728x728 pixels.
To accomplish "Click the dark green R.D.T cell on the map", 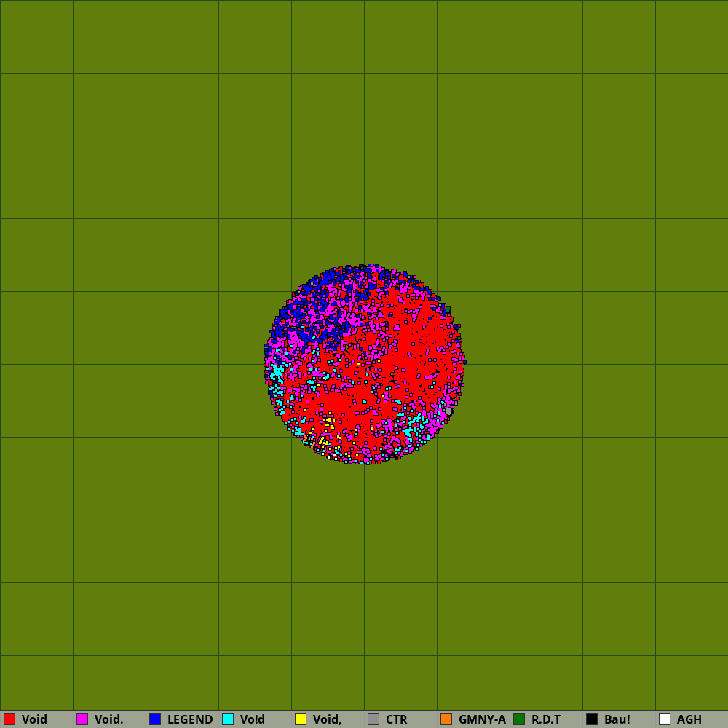I will [x=448, y=309].
